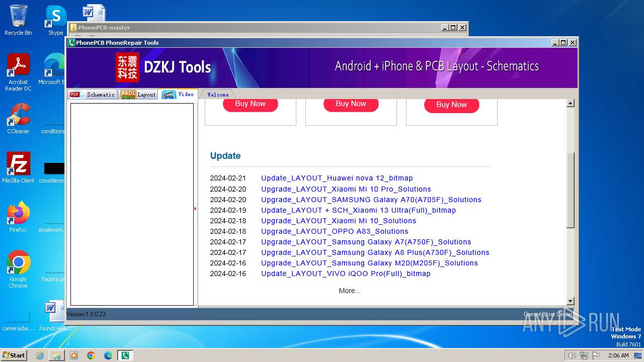
Task: Click first Buy Now button
Action: [x=250, y=104]
